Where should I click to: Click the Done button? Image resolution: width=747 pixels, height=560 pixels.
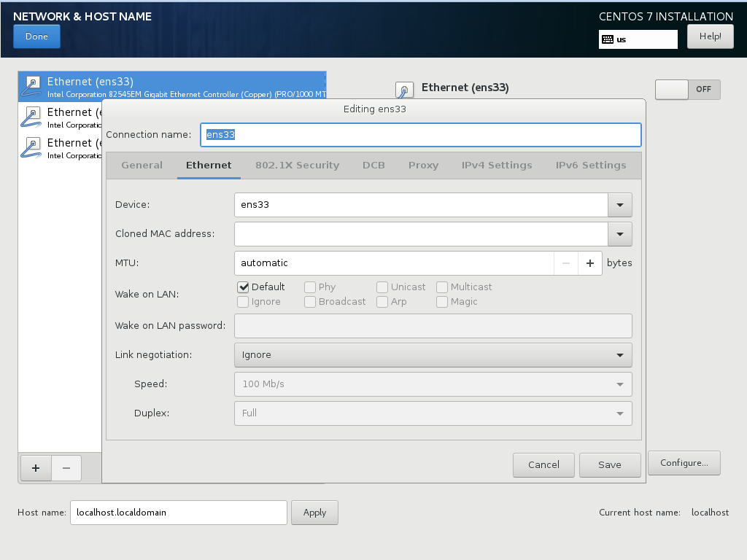coord(36,36)
